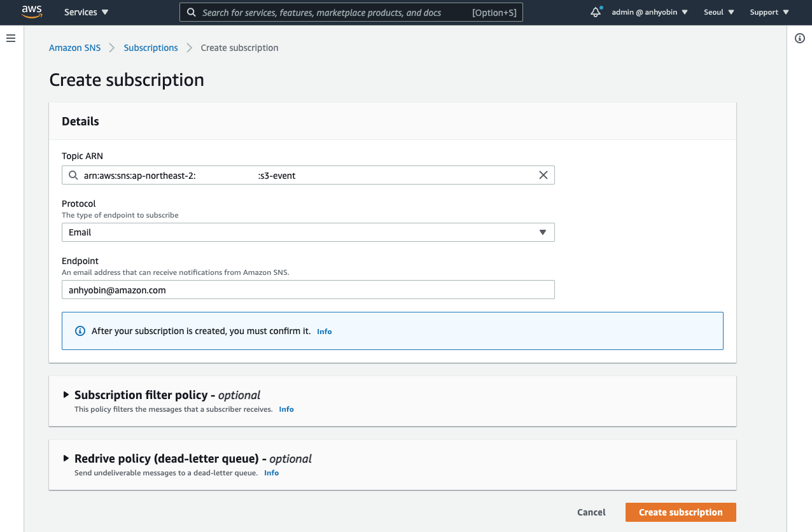Image resolution: width=812 pixels, height=532 pixels.
Task: Click the search magnifier icon in top bar
Action: click(x=191, y=12)
